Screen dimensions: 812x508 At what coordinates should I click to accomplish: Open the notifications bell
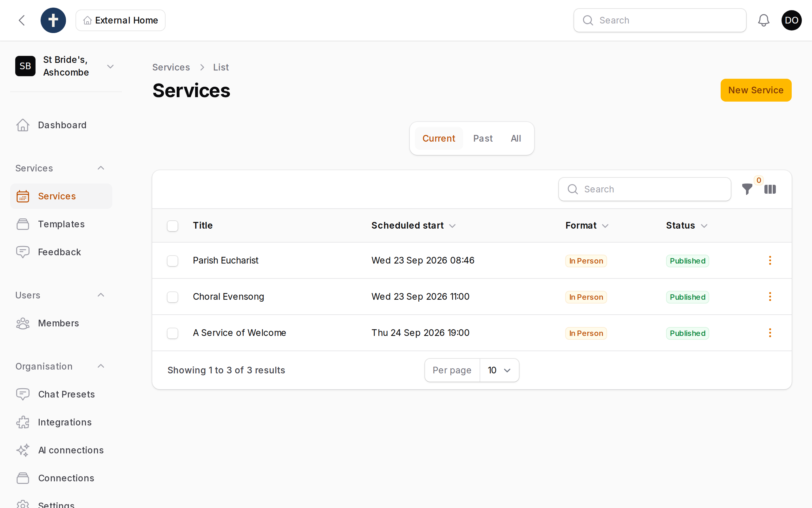click(763, 20)
